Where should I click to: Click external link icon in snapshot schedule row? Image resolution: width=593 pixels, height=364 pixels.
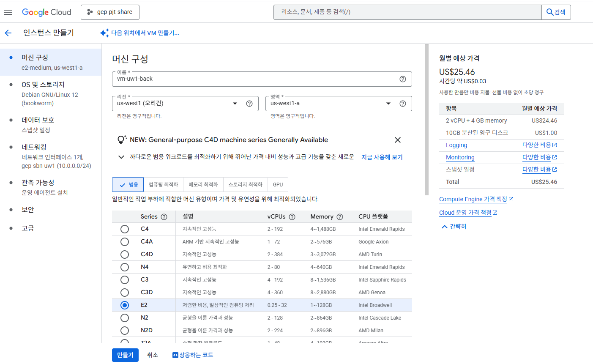[555, 170]
